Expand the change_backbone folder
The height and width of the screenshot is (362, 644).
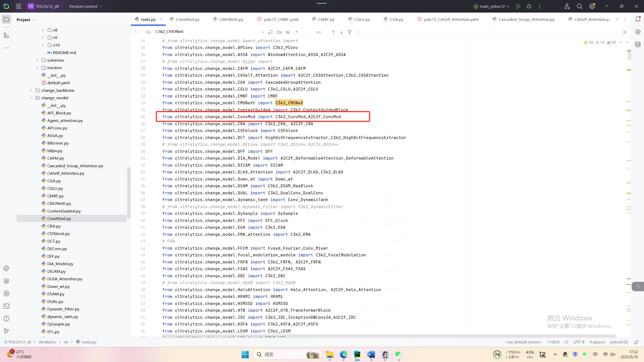point(31,90)
